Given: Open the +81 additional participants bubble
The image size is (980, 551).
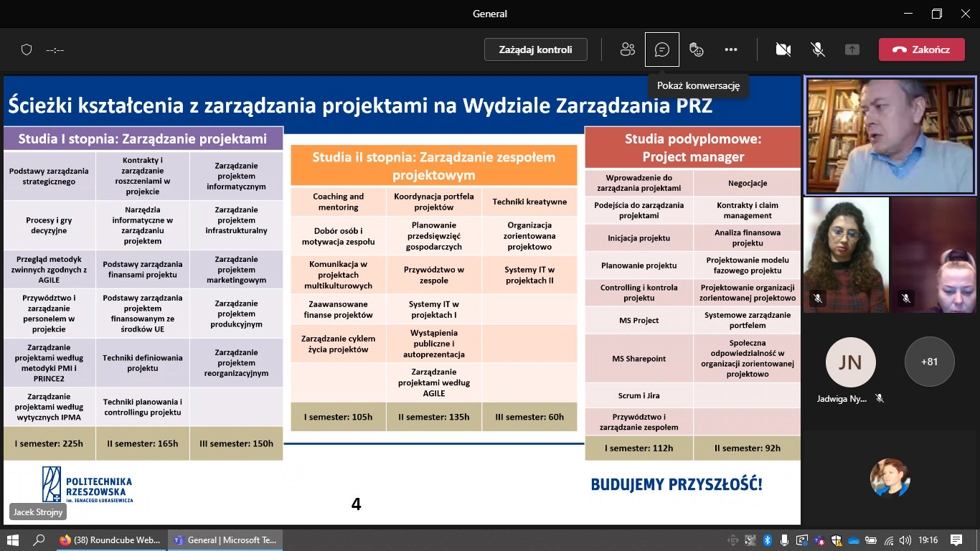Looking at the screenshot, I should pyautogui.click(x=929, y=362).
